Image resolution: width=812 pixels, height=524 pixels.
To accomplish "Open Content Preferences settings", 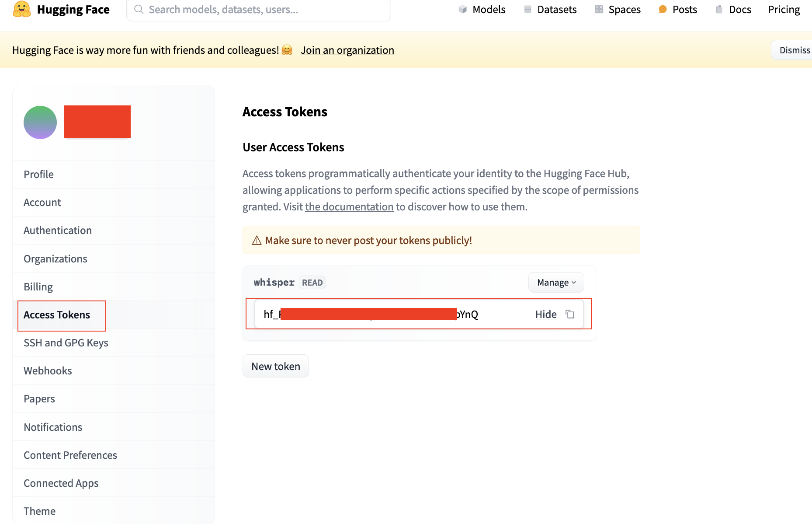I will click(114, 455).
